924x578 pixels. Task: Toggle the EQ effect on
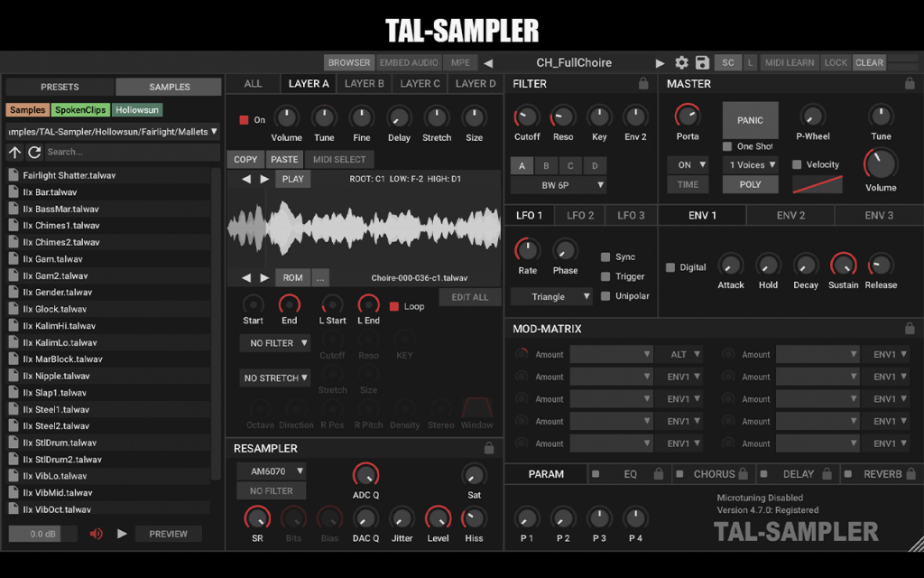click(x=596, y=473)
